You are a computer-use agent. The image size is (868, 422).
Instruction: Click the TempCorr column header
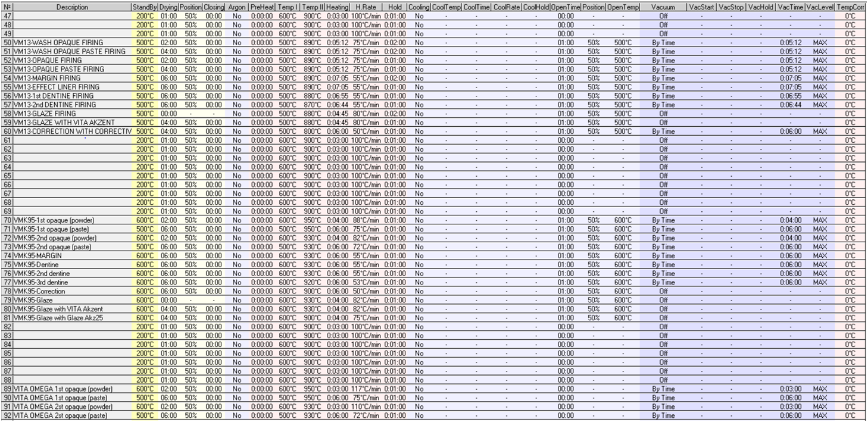tap(851, 7)
